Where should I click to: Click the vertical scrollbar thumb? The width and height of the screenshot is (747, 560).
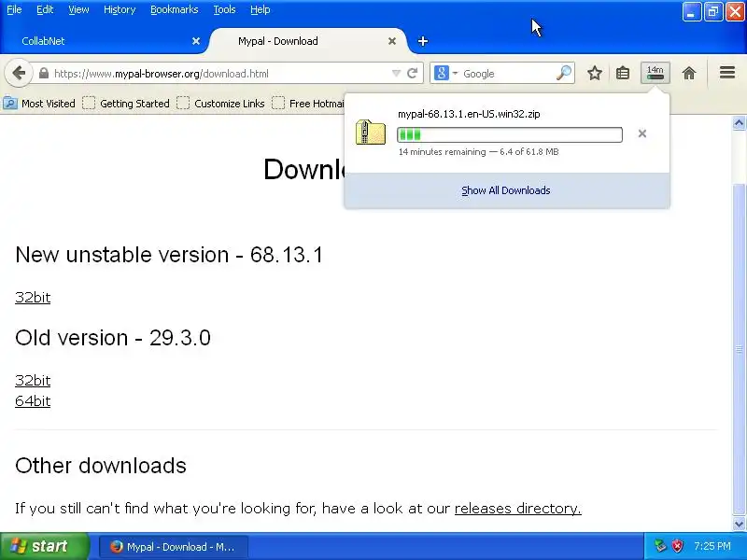point(739,349)
